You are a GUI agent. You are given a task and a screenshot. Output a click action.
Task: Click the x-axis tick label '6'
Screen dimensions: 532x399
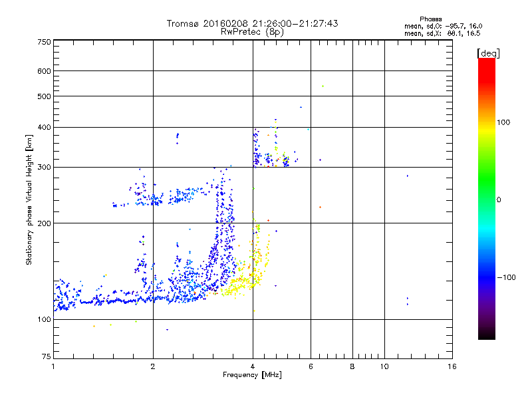coord(311,366)
